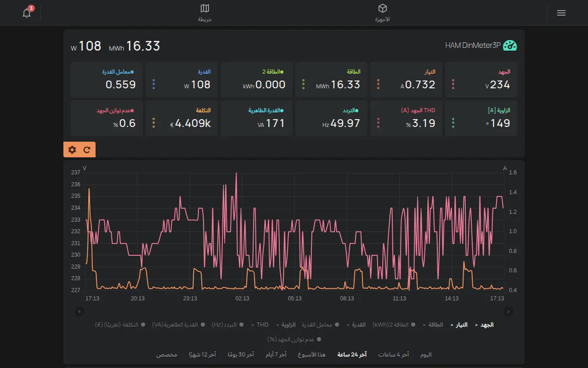Image resolution: width=588 pixels, height=368 pixels.
Task: Click the legend's left scroll arrow
Action: point(79,311)
